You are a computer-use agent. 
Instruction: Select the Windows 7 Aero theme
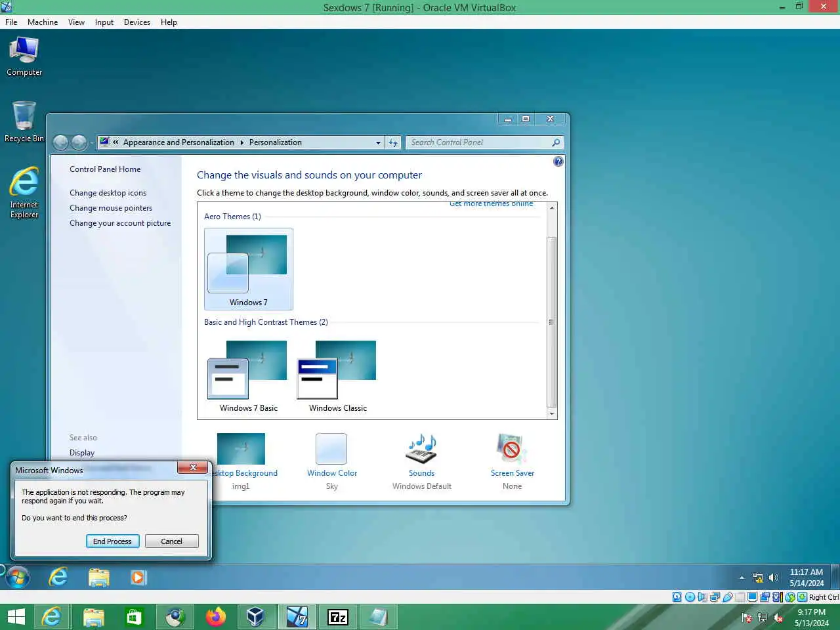tap(249, 269)
